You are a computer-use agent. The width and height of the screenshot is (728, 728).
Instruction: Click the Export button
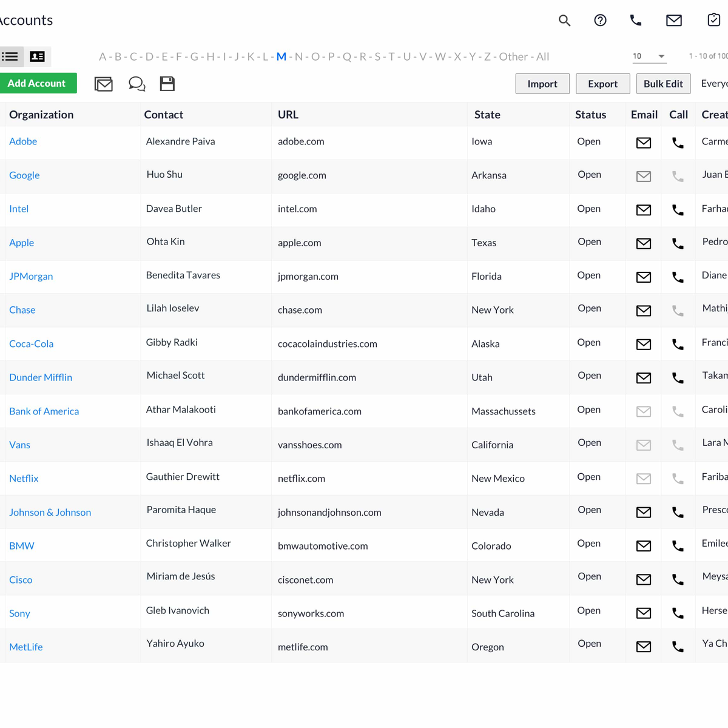pos(602,84)
